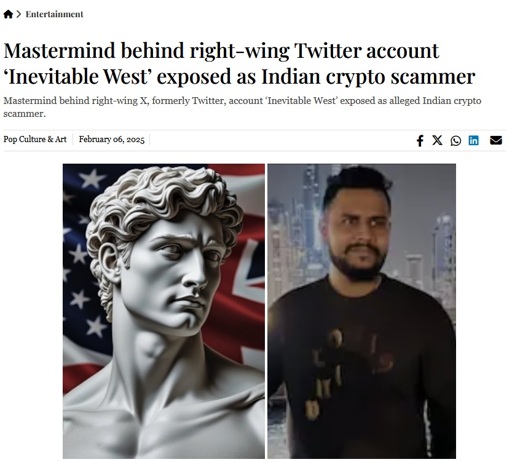
Task: Share article via WhatsApp
Action: click(456, 141)
